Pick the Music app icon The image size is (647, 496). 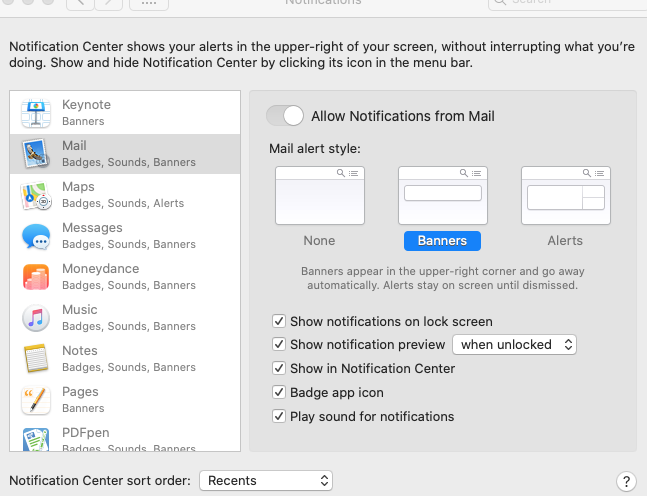click(36, 318)
